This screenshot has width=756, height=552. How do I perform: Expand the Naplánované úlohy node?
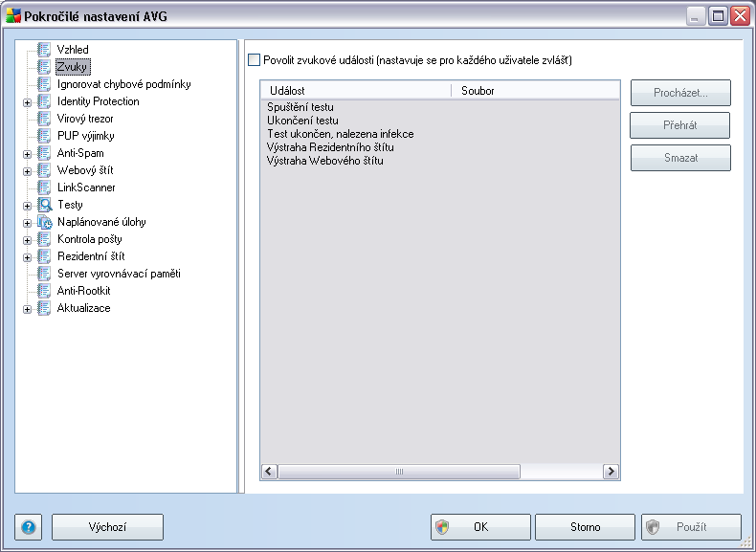27,223
